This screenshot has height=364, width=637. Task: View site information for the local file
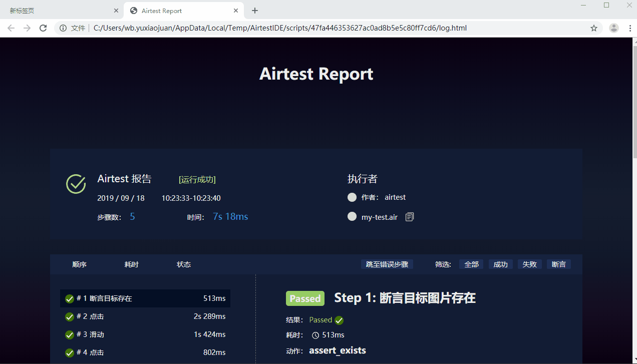(63, 28)
